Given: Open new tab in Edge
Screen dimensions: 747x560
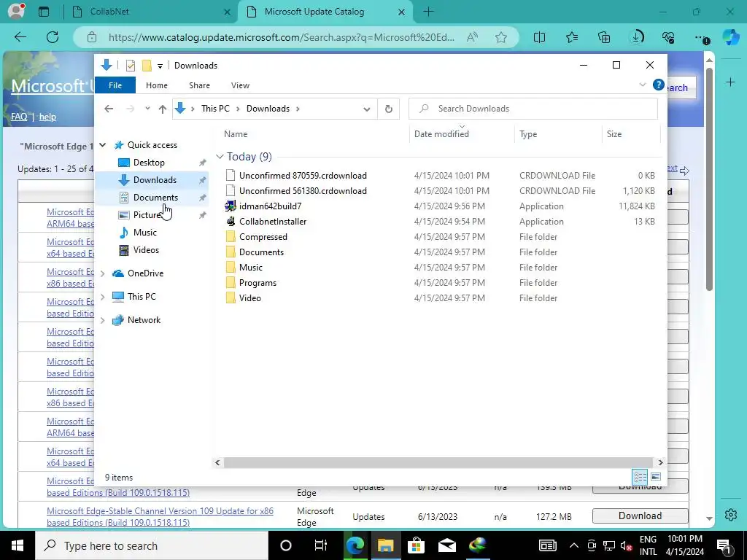Looking at the screenshot, I should pyautogui.click(x=428, y=12).
